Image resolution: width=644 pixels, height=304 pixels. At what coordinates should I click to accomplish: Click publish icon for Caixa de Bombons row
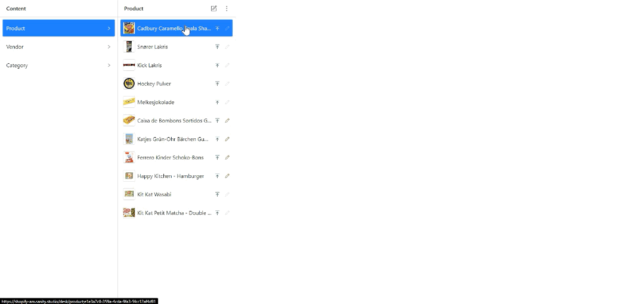[217, 121]
